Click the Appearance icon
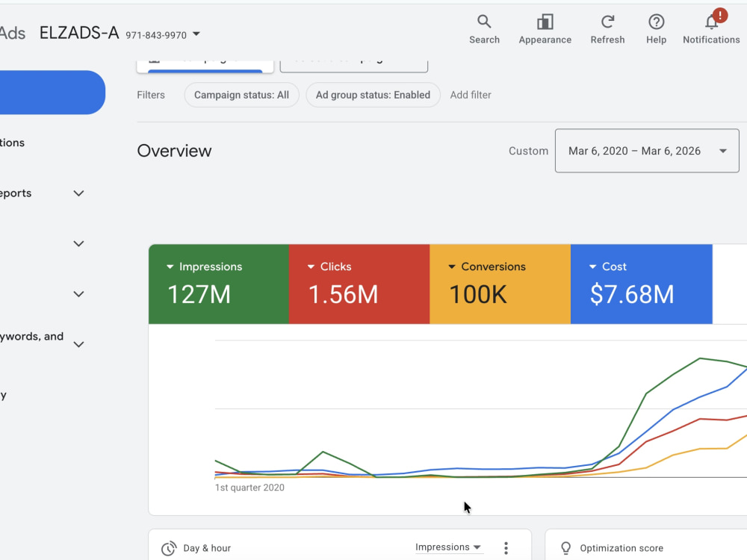Image resolution: width=747 pixels, height=560 pixels. [x=545, y=22]
